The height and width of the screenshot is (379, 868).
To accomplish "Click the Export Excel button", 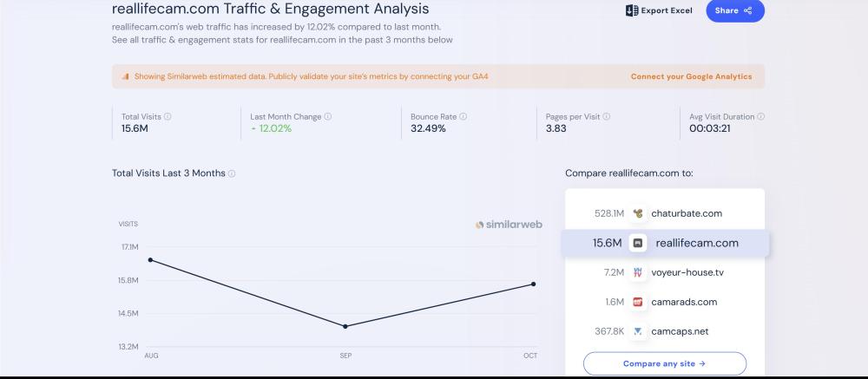I will tap(658, 10).
